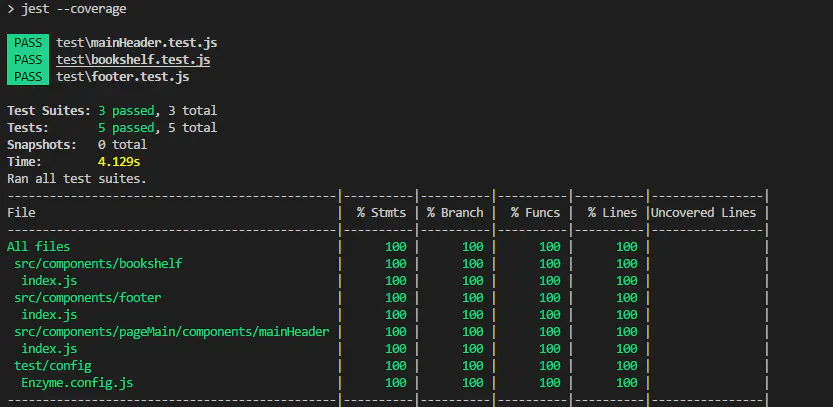This screenshot has height=407, width=833.
Task: Select the PASS badge beside footer.test.js
Action: [28, 77]
